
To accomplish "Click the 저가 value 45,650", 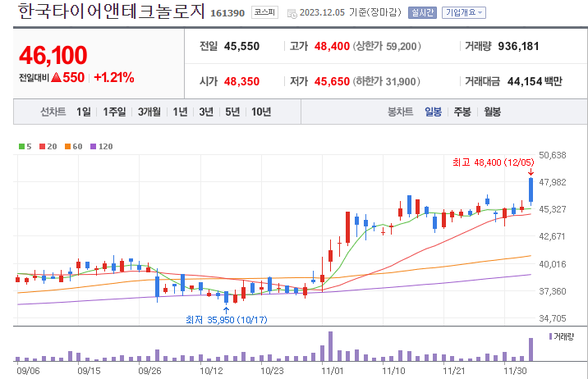I will pos(332,82).
